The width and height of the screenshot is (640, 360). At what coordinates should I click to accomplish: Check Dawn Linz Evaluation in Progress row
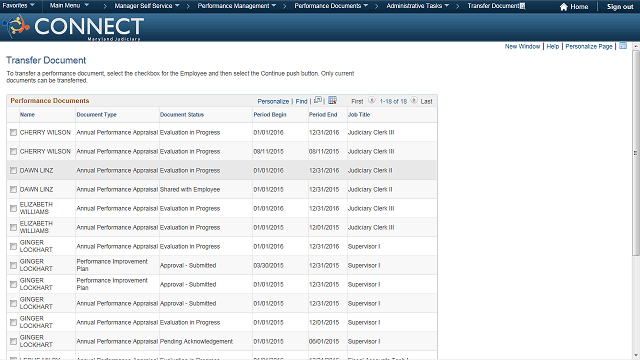tap(13, 171)
